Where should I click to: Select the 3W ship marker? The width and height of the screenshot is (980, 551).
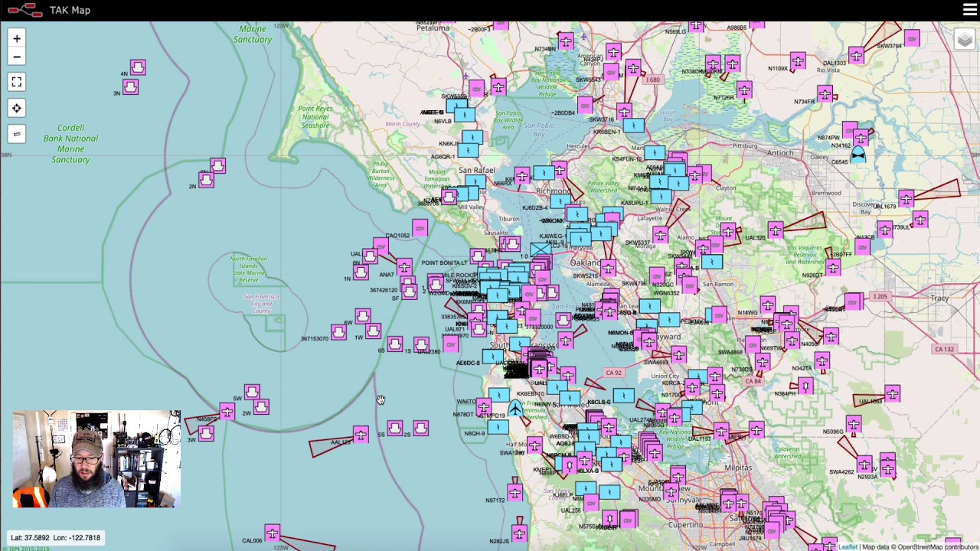[206, 432]
